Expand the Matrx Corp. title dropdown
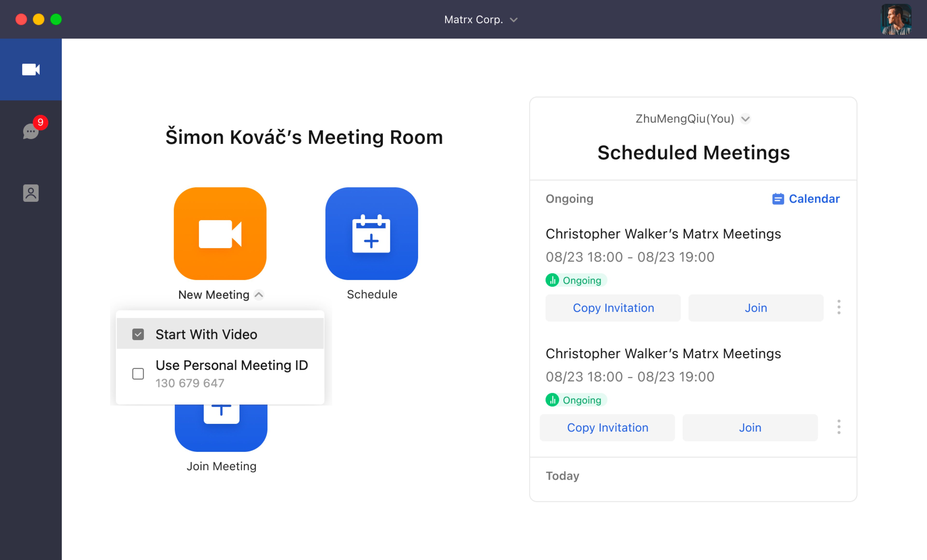This screenshot has width=927, height=560. 513,20
